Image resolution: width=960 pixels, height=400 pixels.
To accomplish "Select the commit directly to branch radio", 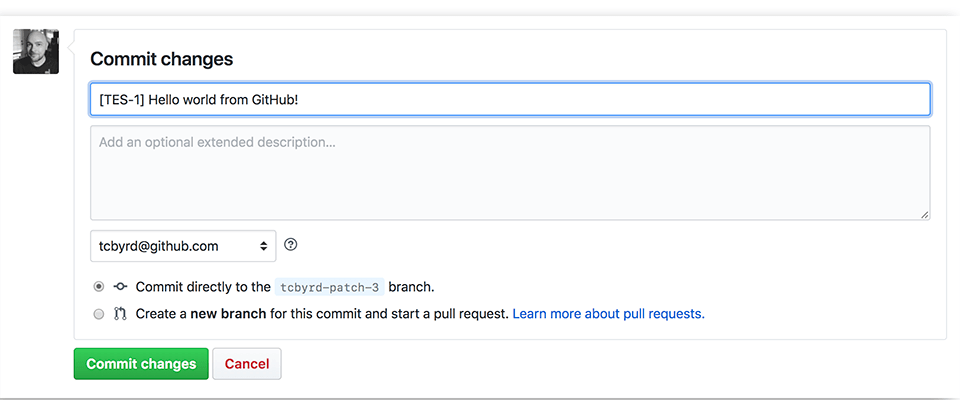I will [99, 287].
